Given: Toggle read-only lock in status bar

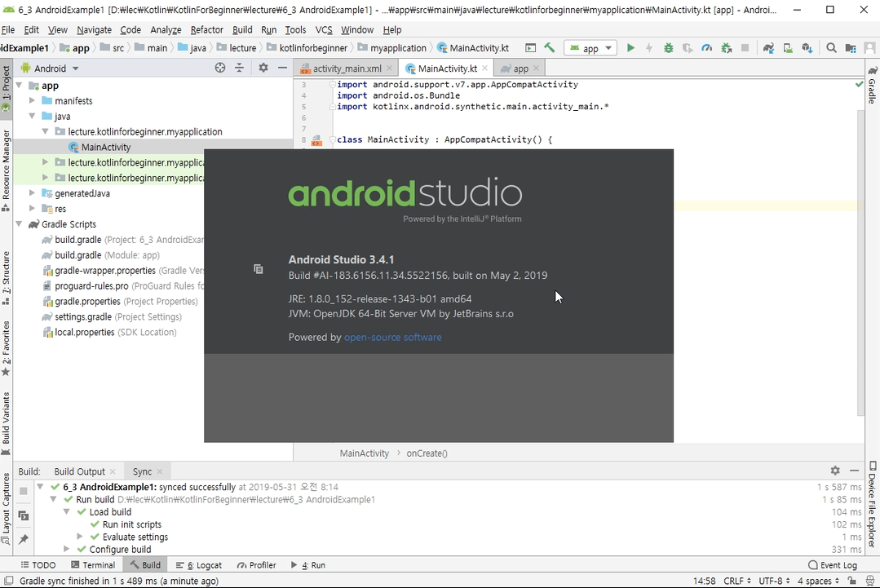Looking at the screenshot, I should pyautogui.click(x=852, y=581).
